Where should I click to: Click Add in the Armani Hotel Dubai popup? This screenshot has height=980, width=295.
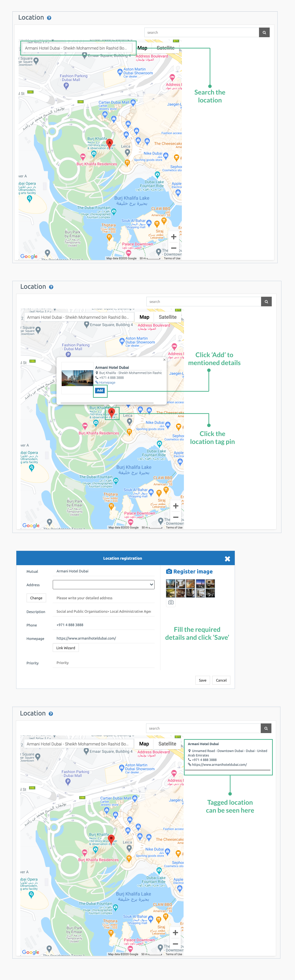[x=100, y=390]
